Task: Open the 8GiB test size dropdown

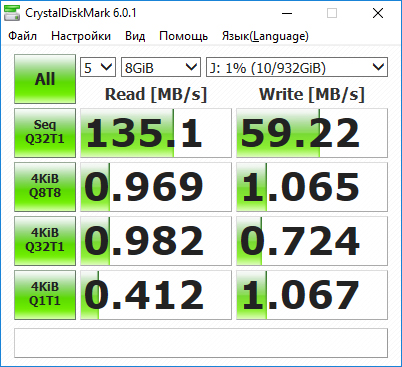Action: coord(161,67)
